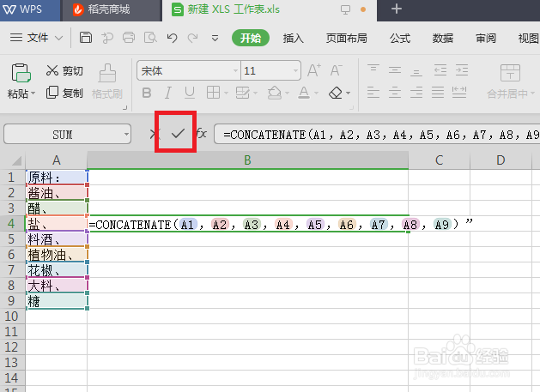Open the Data (数据) tab
The width and height of the screenshot is (540, 392).
pos(443,38)
